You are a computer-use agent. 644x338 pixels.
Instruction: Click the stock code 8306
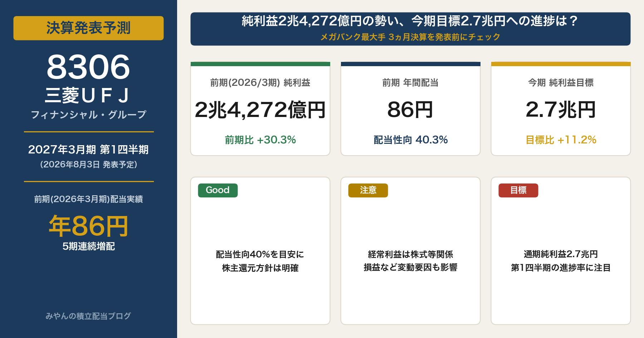(88, 67)
